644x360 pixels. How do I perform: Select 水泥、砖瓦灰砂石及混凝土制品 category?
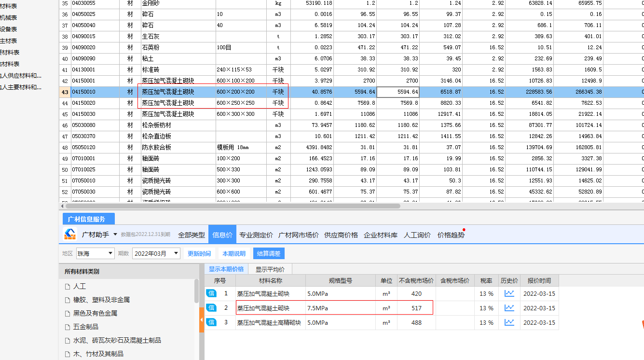[117, 340]
